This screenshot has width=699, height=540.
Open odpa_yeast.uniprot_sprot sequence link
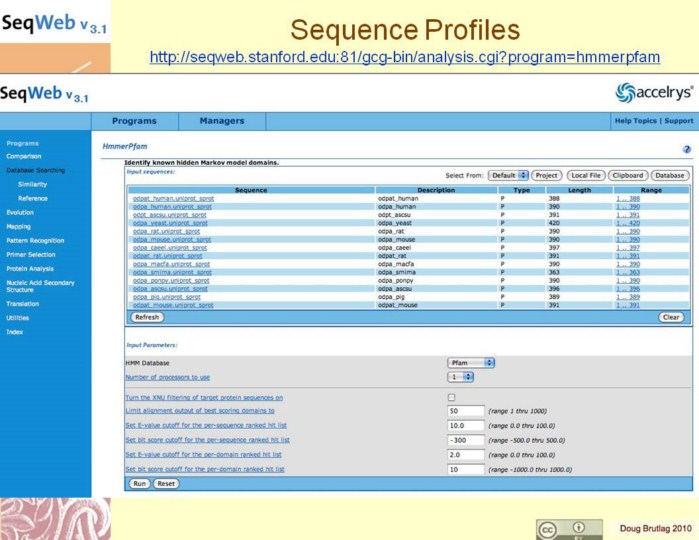171,223
